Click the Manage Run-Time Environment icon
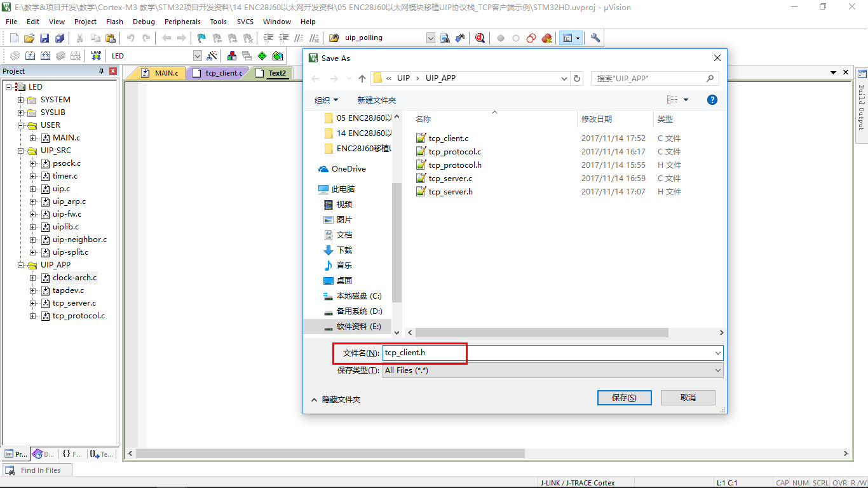Screen dimensions: 868x488 [262, 55]
